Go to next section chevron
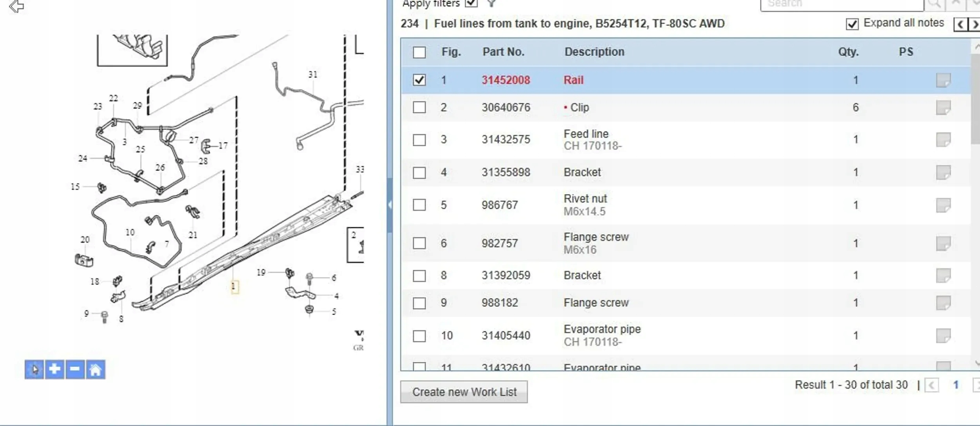The width and height of the screenshot is (980, 426). (975, 25)
